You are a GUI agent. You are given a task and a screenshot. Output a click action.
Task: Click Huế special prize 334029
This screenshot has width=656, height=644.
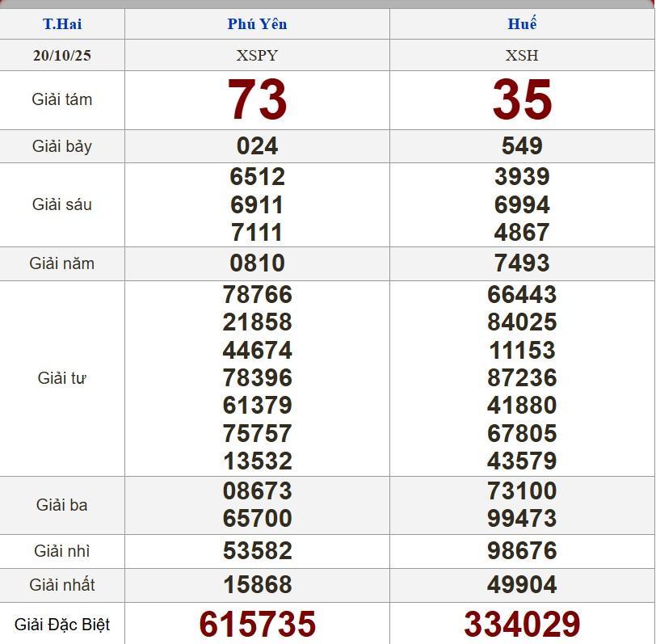[x=522, y=625]
